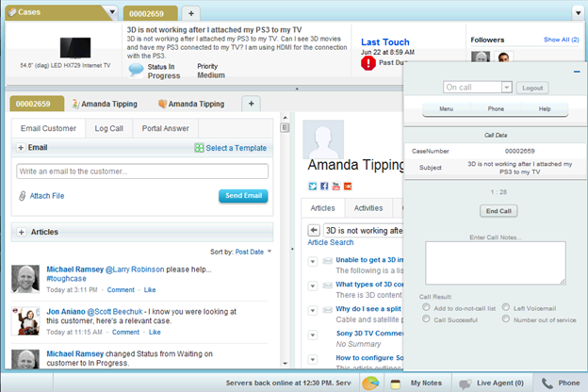Select the Email Customer tab
This screenshot has width=588, height=392.
point(48,128)
